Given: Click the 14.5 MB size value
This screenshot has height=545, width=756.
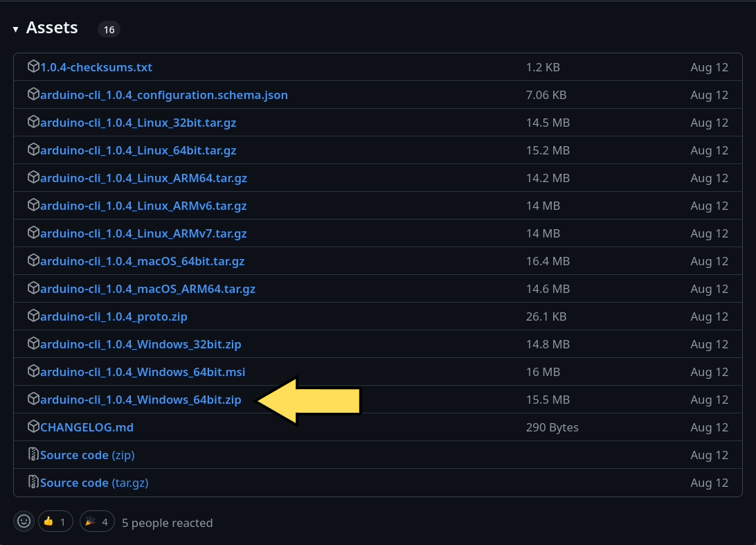Looking at the screenshot, I should [x=548, y=123].
